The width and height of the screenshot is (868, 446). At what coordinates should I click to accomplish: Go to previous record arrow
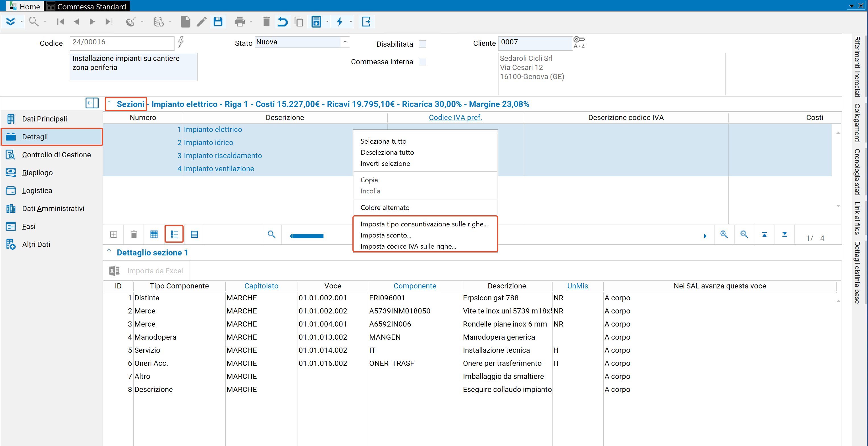[x=76, y=22]
